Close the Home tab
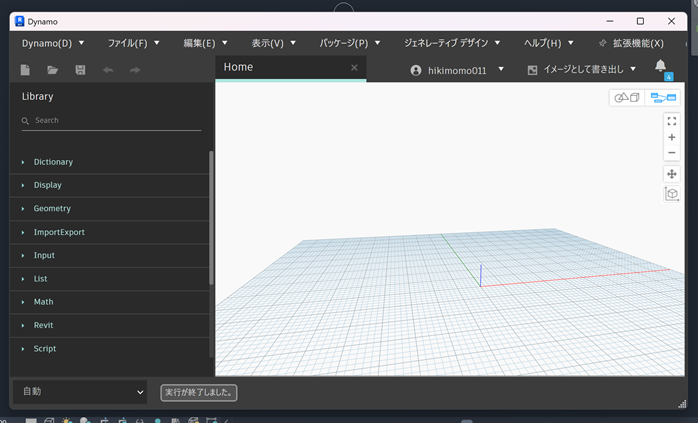698x423 pixels. (x=354, y=68)
